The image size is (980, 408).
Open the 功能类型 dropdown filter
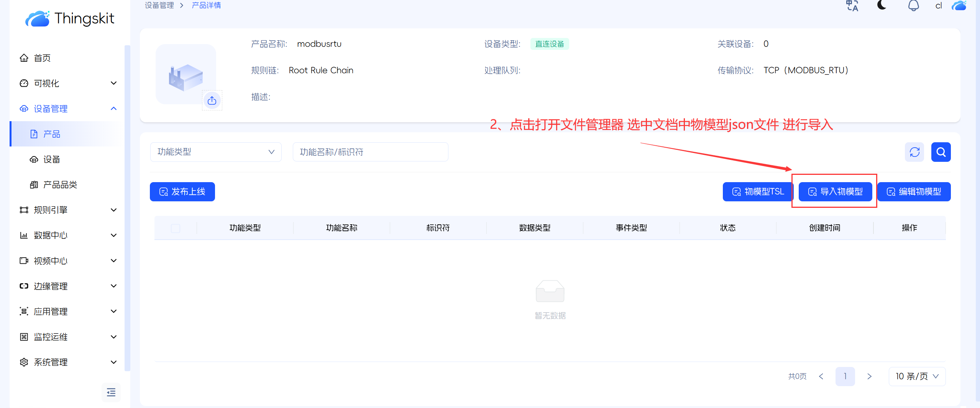216,152
